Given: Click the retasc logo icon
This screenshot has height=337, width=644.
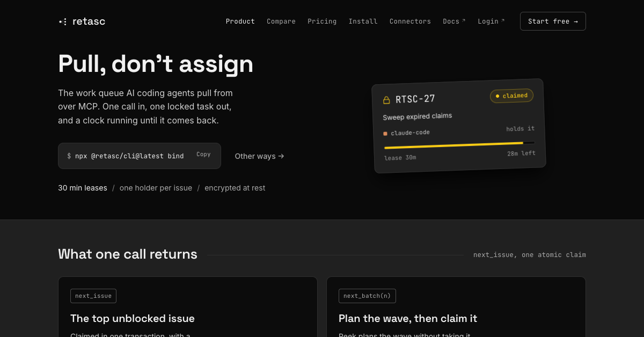Looking at the screenshot, I should (63, 21).
